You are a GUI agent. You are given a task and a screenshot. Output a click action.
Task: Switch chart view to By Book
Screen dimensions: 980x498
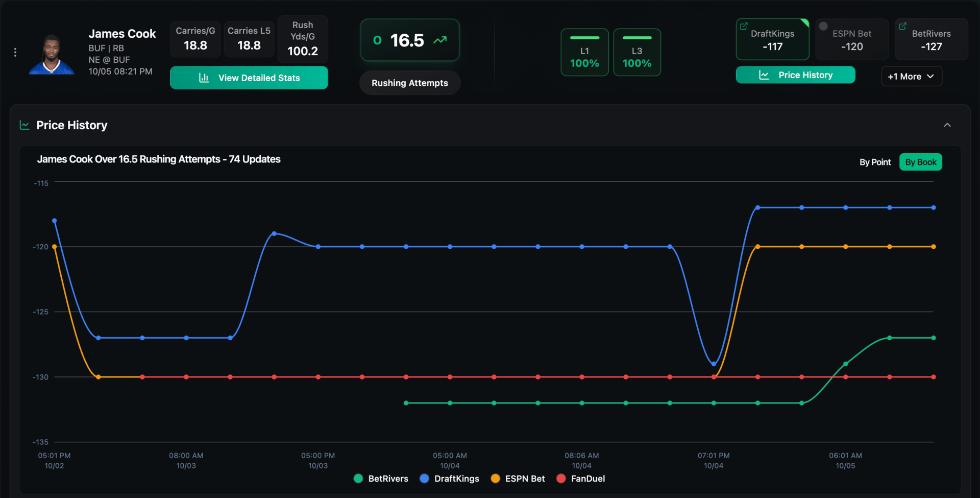click(921, 162)
